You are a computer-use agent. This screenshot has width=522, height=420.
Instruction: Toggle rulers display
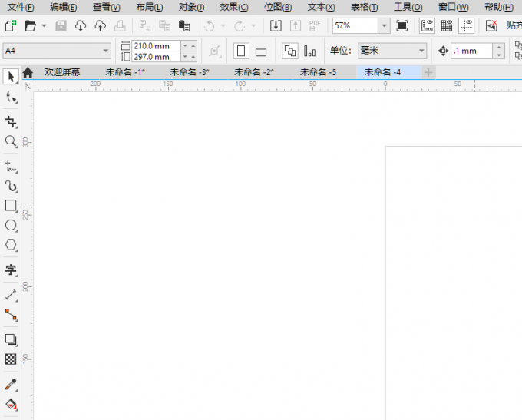pos(427,25)
